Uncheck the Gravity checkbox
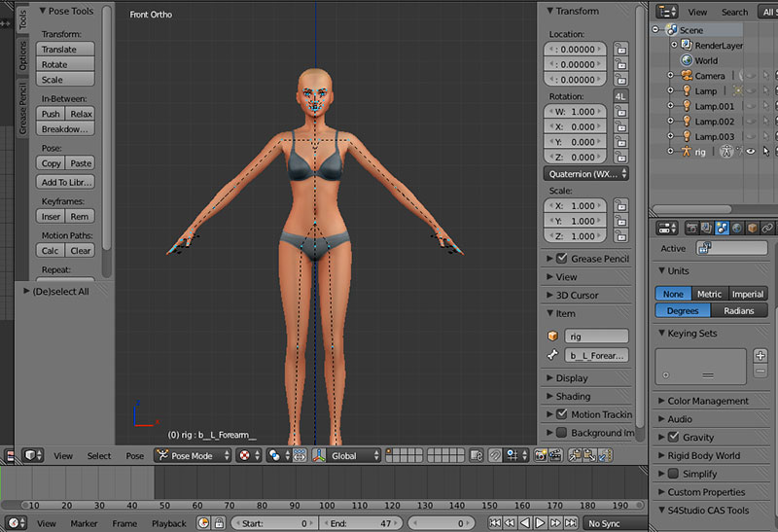Image resolution: width=778 pixels, height=532 pixels. [673, 437]
